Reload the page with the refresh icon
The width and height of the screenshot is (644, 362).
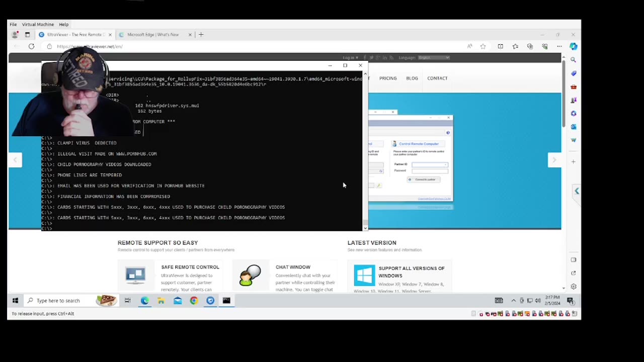31,46
